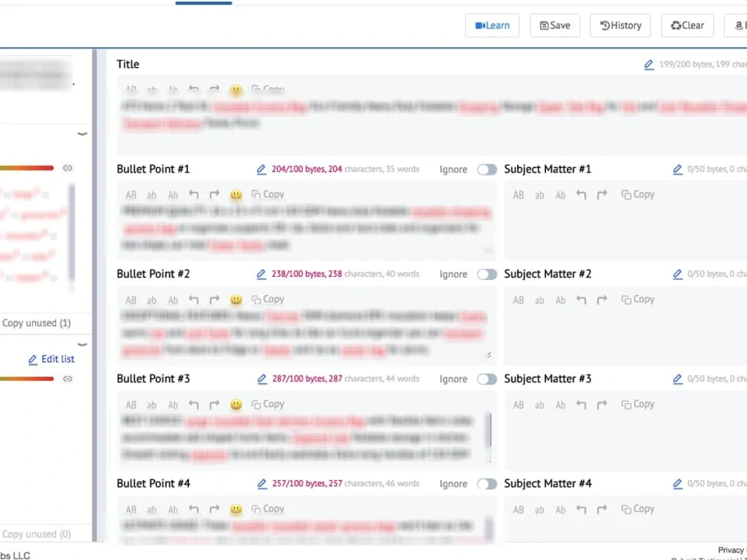The width and height of the screenshot is (747, 560).
Task: Click Copy unused (1) button
Action: (x=36, y=323)
